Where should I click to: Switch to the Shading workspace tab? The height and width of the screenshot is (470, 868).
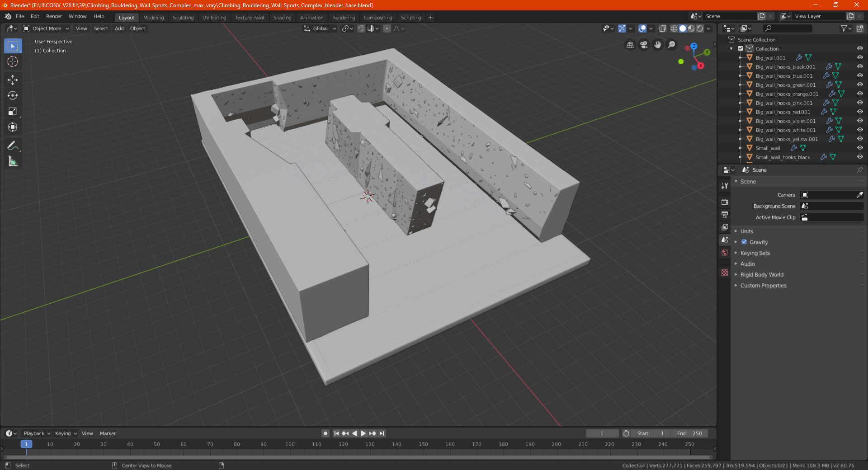pos(282,18)
